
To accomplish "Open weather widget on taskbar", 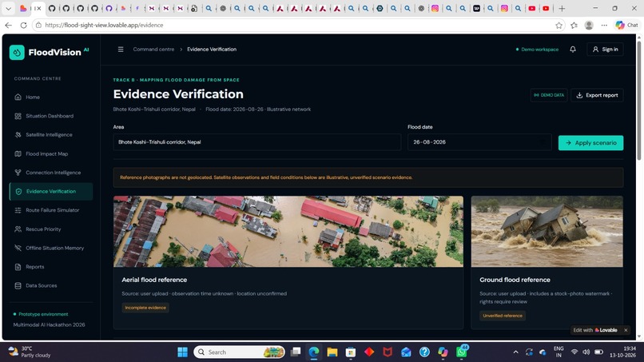I will (30, 352).
